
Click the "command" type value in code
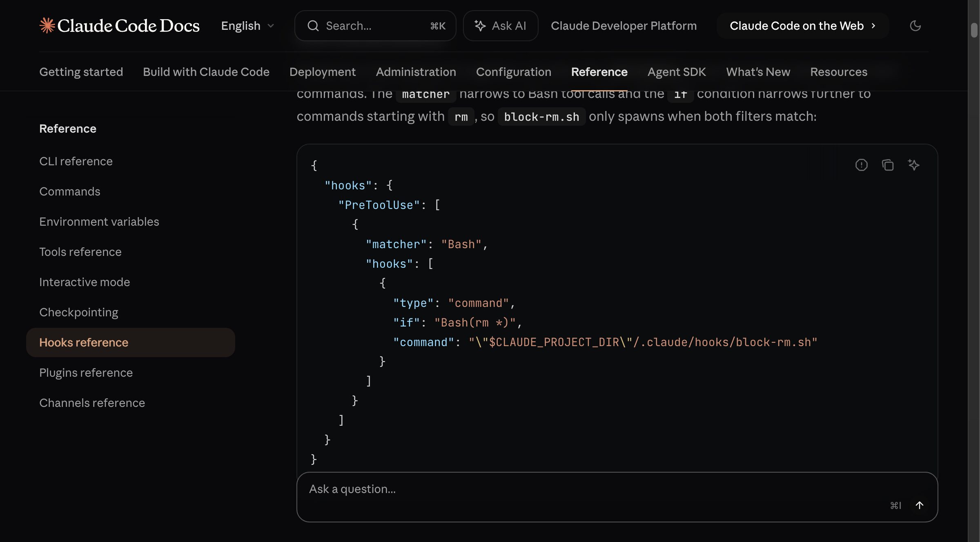tap(479, 303)
